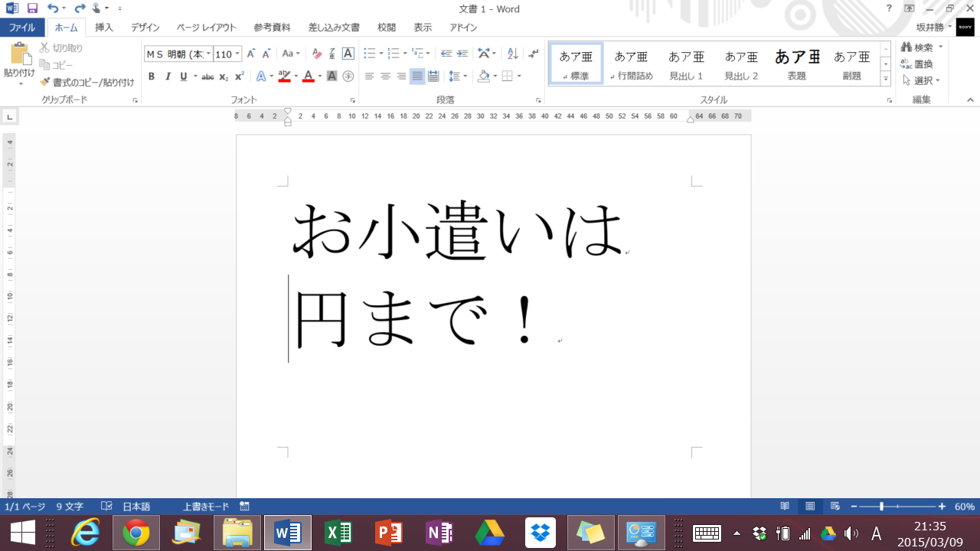Click the enclosed character icon
This screenshot has height=551, width=980.
pos(348,77)
